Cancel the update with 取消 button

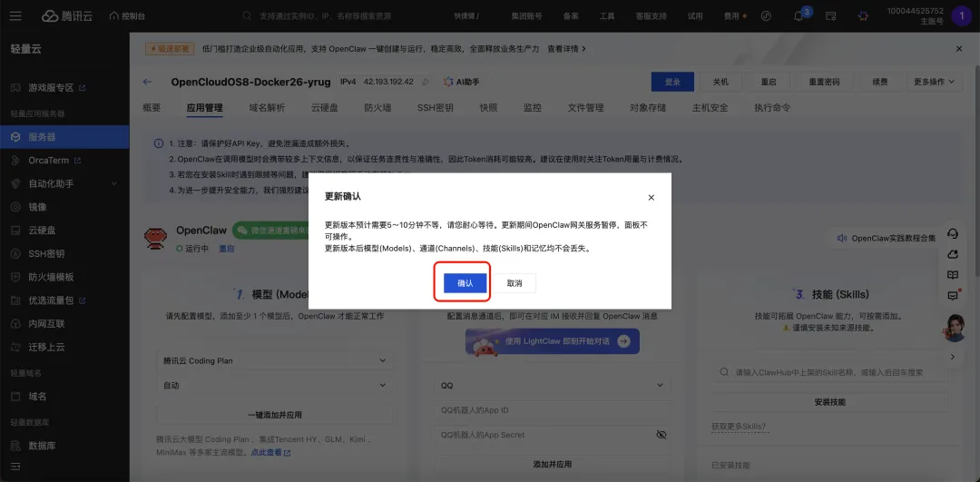pos(514,283)
